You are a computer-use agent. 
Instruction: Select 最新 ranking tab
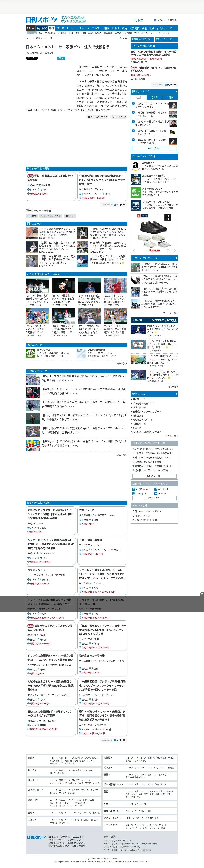pyautogui.click(x=138, y=97)
